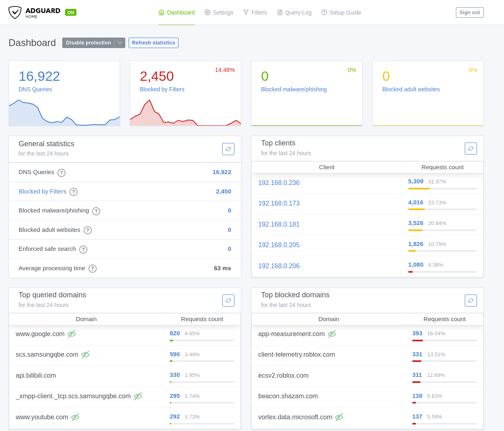Click help icon beside DNS Queries
This screenshot has width=504, height=431.
point(61,173)
